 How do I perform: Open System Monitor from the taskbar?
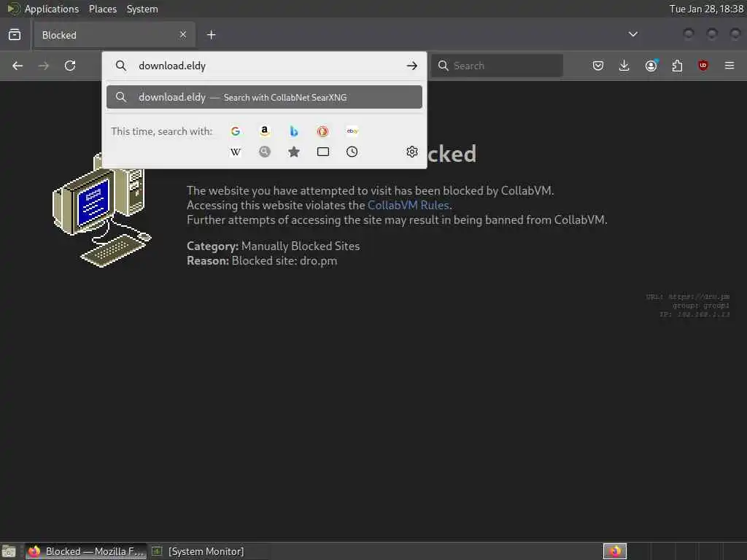click(198, 551)
